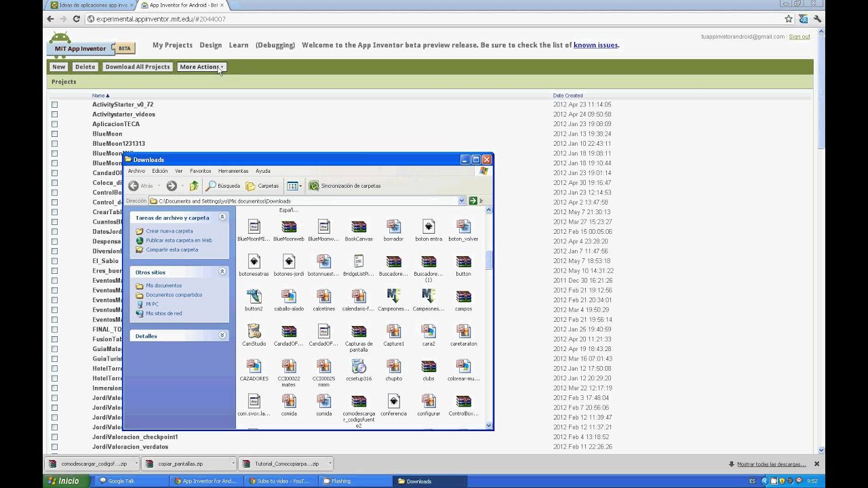Select the clubs archive icon
This screenshot has width=868, height=488.
[x=429, y=367]
